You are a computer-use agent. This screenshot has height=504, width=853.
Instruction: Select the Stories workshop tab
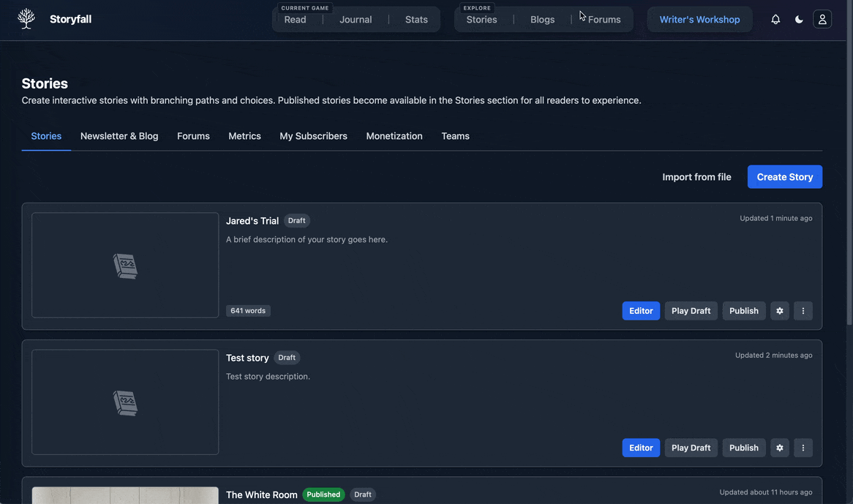click(46, 136)
